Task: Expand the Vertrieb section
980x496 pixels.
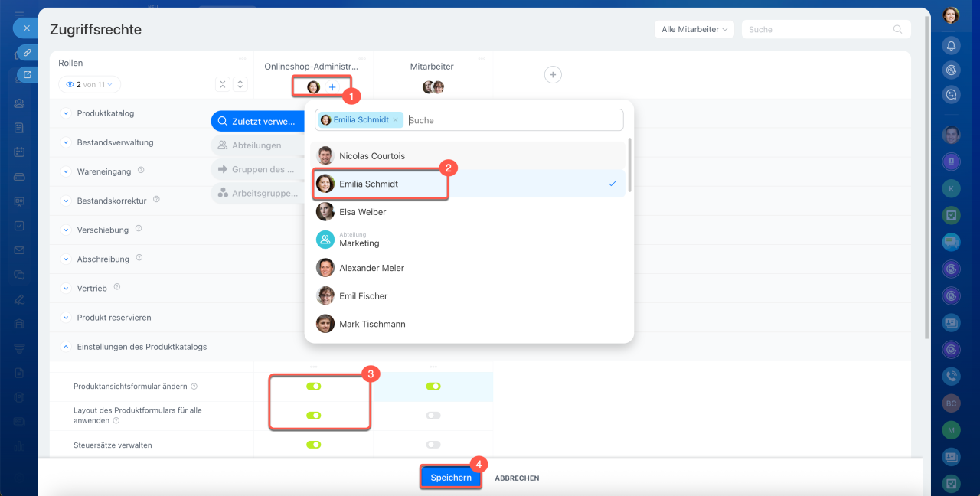Action: [x=65, y=288]
